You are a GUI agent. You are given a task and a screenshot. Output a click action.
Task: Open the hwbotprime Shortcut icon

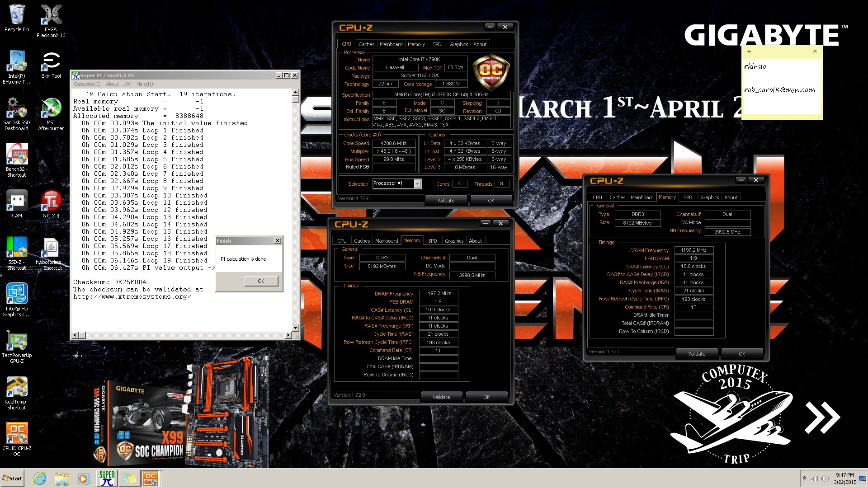pyautogui.click(x=51, y=253)
